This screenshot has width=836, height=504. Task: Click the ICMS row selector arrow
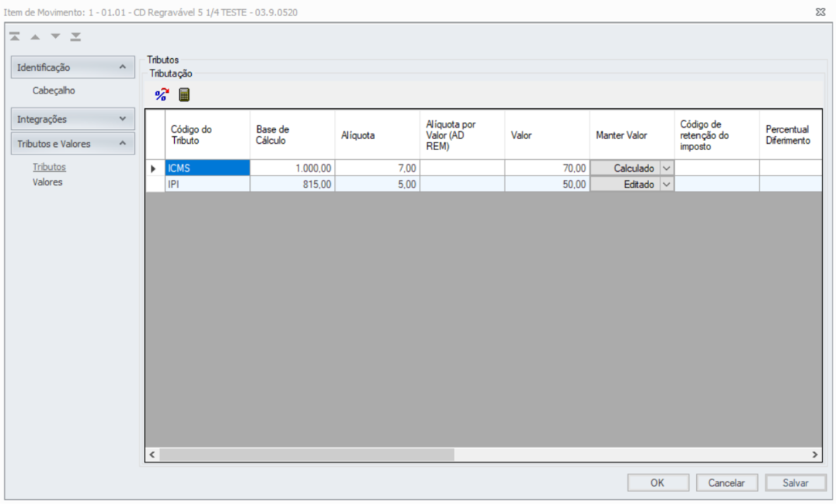(x=155, y=168)
